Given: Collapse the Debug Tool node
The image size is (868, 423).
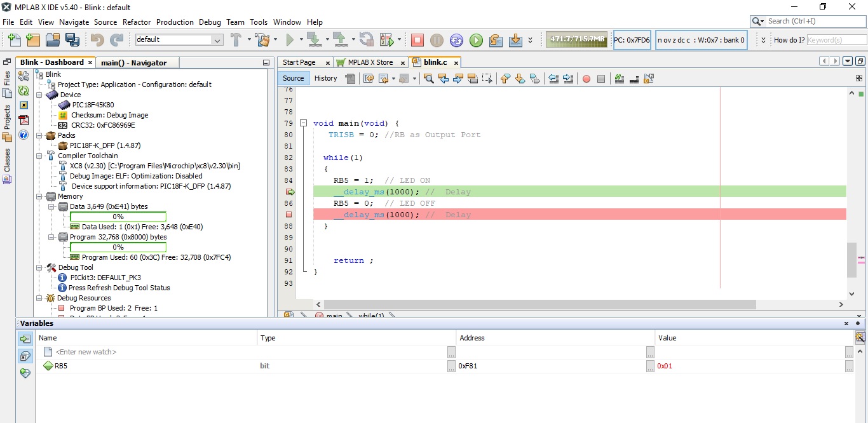Looking at the screenshot, I should coord(39,267).
